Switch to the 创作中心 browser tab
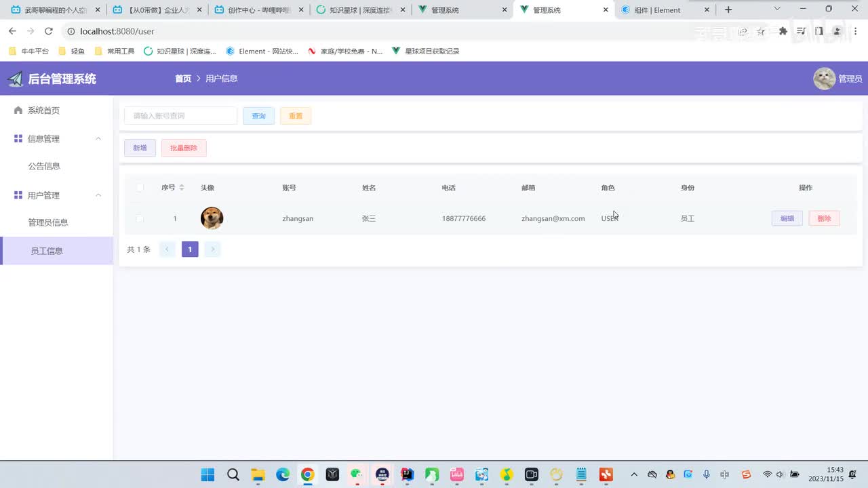Image resolution: width=868 pixels, height=488 pixels. click(x=259, y=10)
